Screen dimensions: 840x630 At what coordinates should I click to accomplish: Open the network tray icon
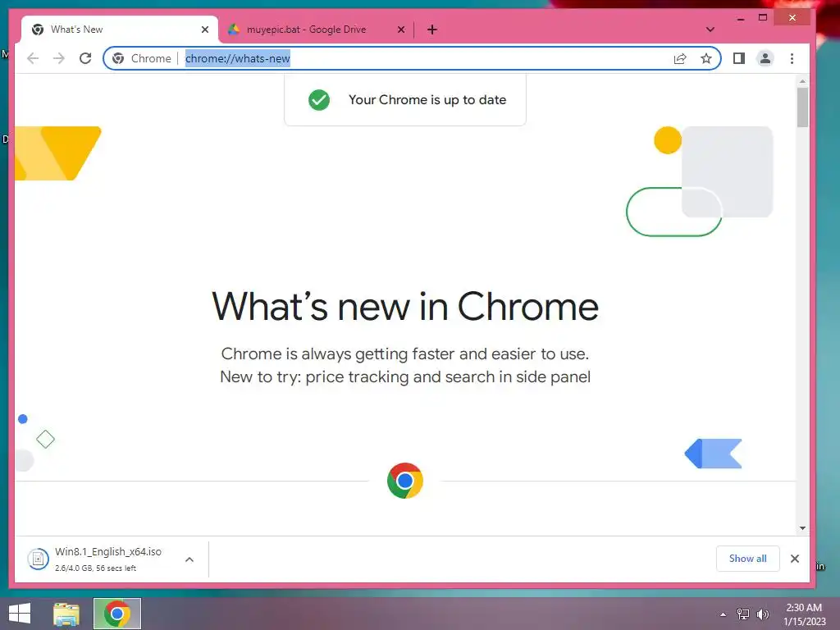(743, 614)
